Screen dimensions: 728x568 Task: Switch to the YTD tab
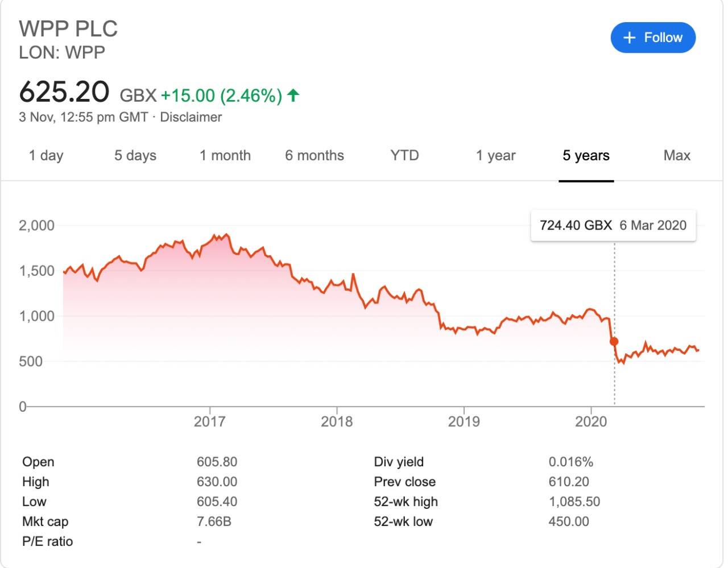pos(404,155)
